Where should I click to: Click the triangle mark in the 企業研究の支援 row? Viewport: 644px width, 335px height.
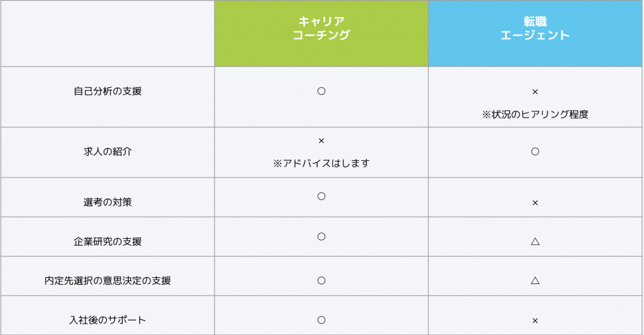pos(535,241)
